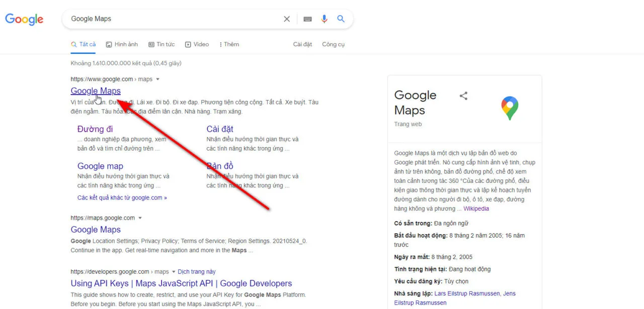
Task: Click the https://developers.google.com › maps URL
Action: 120,272
